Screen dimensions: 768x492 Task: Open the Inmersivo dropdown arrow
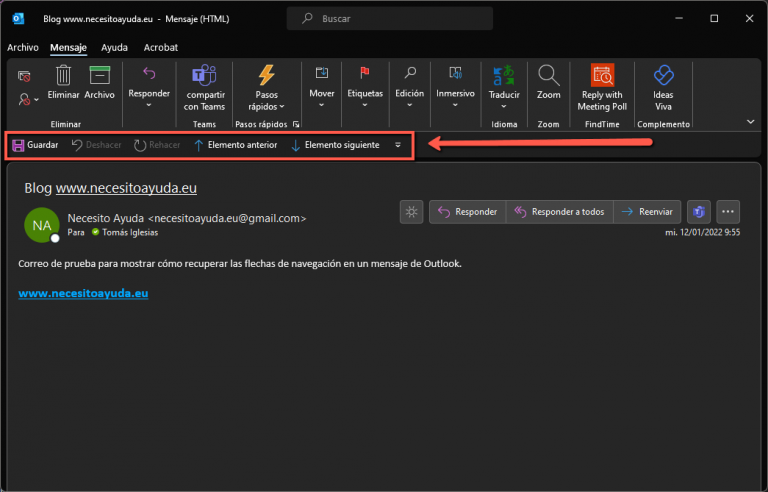(456, 105)
